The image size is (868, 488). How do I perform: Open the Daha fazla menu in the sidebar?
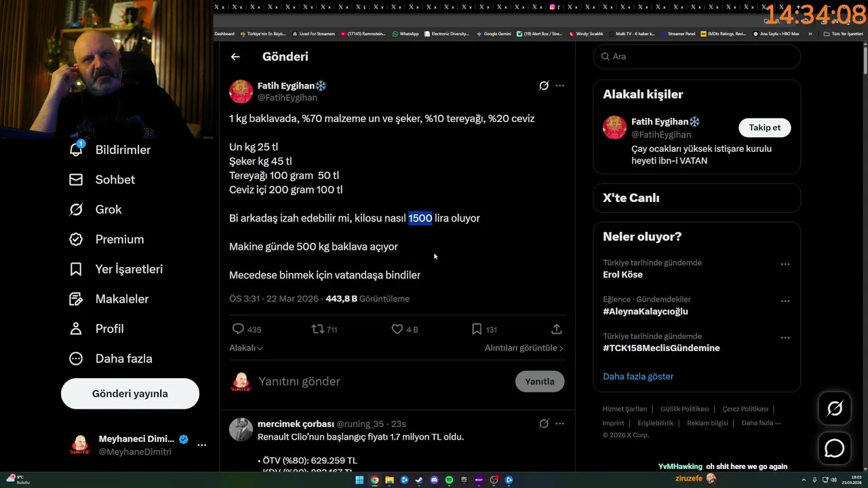[x=111, y=359]
